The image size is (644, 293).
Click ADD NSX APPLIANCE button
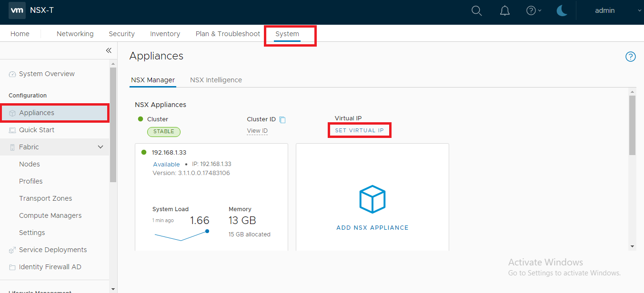372,227
